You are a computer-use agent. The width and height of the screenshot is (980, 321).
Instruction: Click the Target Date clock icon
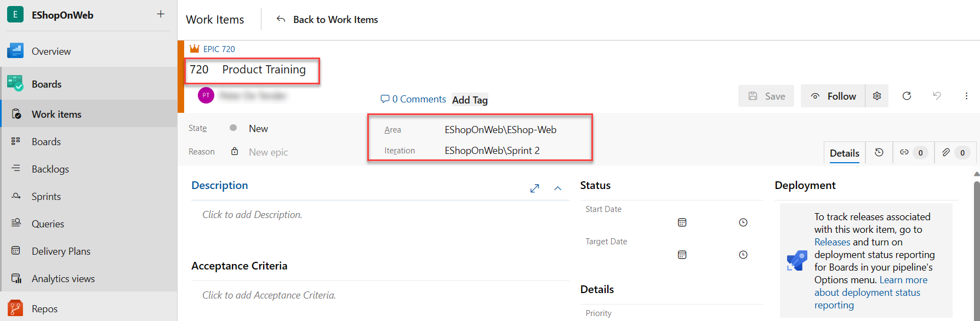point(743,255)
